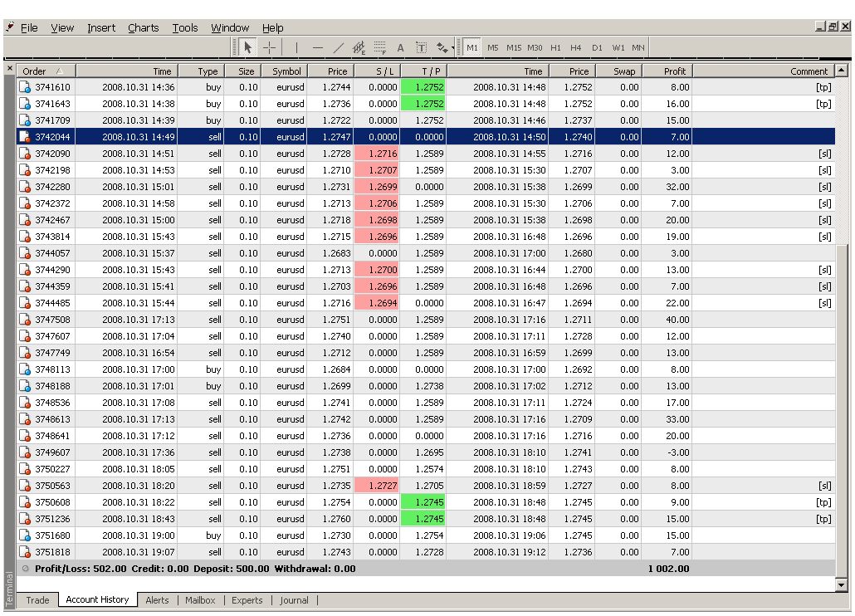Select the equidistant channel tool

[359, 48]
